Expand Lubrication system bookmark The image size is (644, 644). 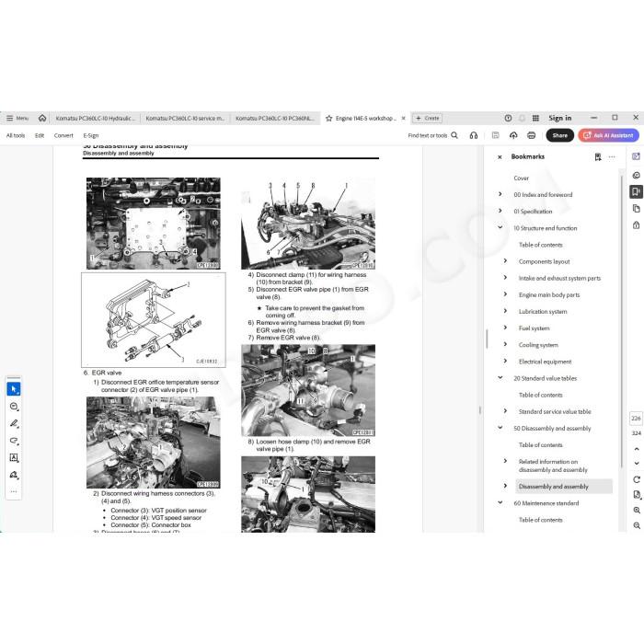(x=505, y=311)
